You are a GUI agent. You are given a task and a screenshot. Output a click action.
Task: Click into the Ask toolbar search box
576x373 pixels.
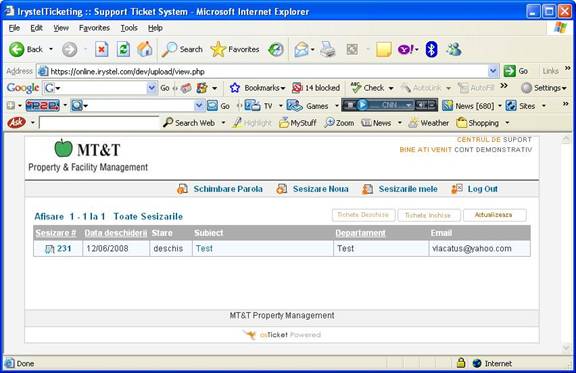(99, 123)
